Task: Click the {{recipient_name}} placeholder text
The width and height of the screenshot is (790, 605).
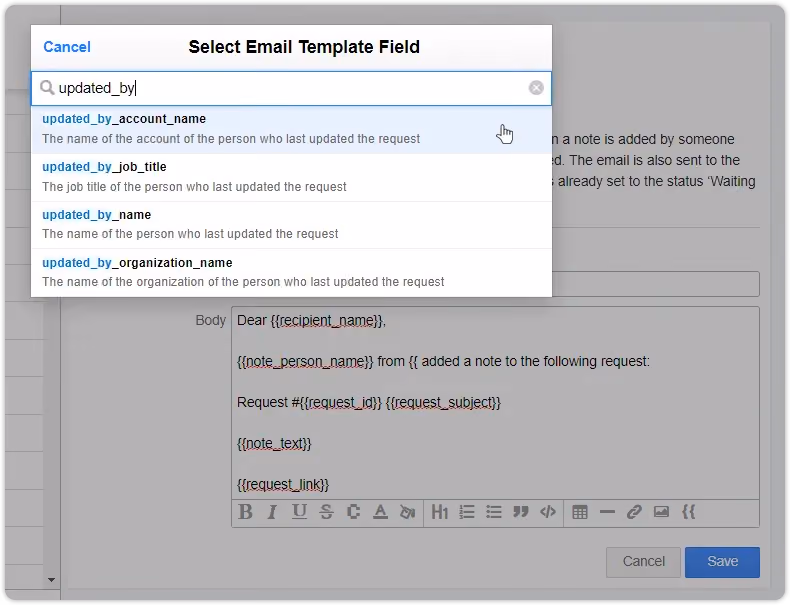Action: pyautogui.click(x=326, y=320)
